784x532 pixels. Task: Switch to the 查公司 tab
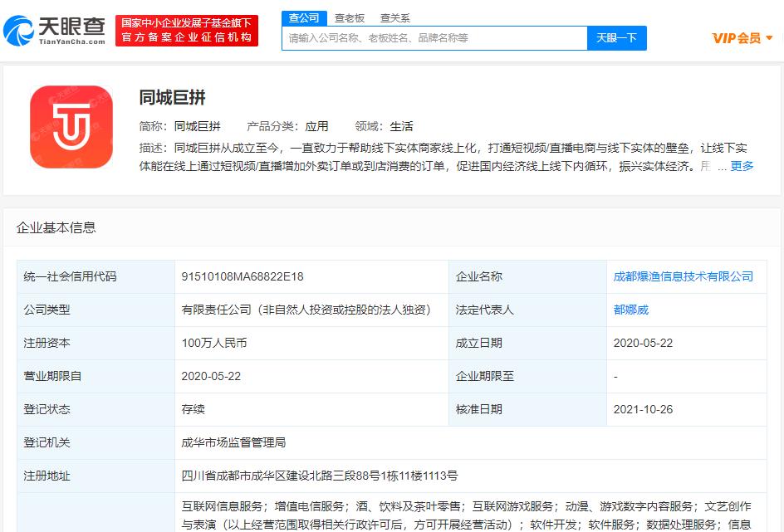(x=304, y=18)
